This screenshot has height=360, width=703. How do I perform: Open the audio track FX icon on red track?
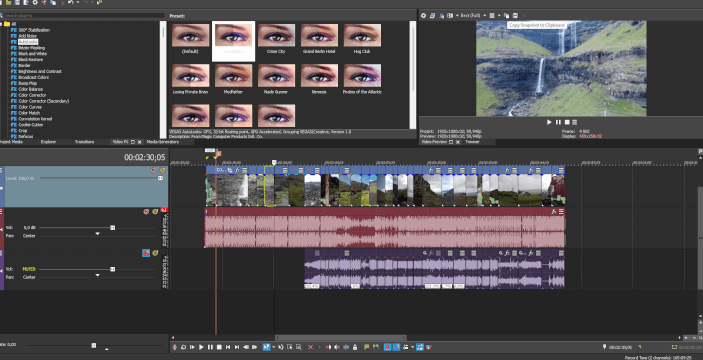[554, 212]
